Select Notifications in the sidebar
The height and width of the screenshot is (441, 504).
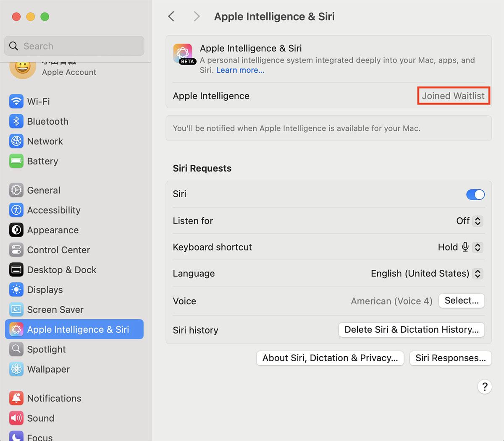74,398
